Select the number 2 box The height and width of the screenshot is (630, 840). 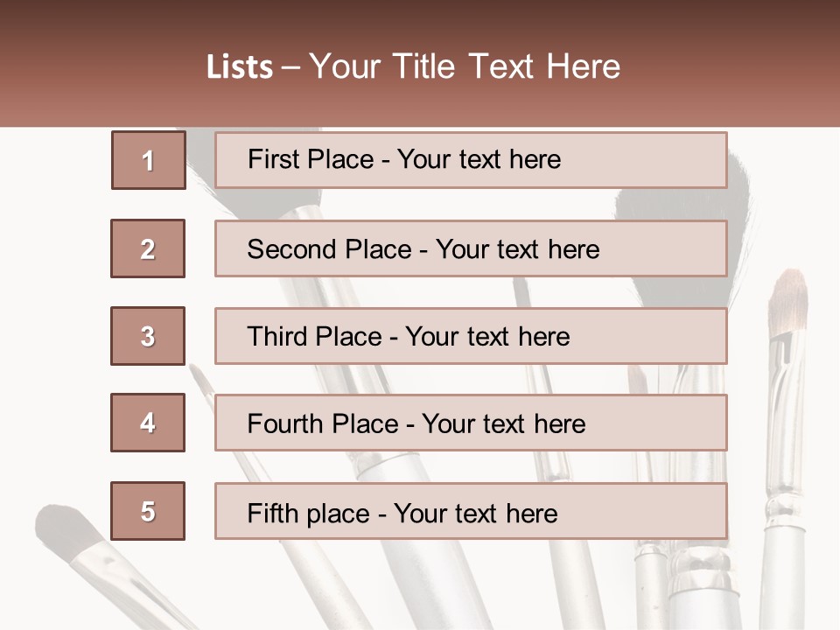pyautogui.click(x=148, y=248)
